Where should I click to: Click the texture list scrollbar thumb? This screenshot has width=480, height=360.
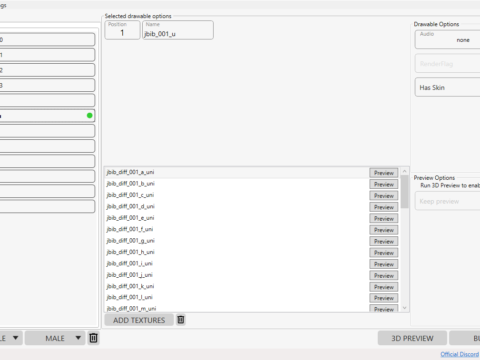405,192
